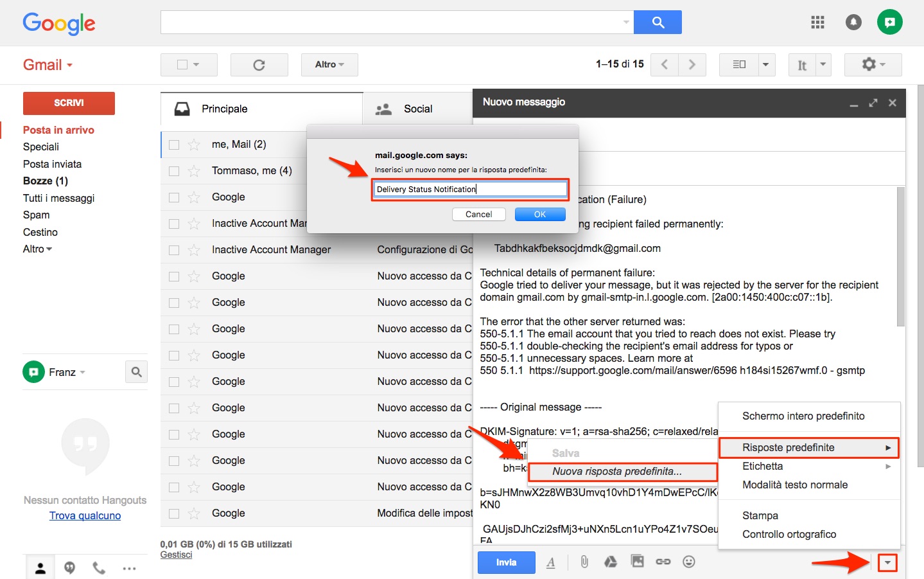Screen dimensions: 924x579
Task: Open the Spam folder
Action: click(x=36, y=215)
